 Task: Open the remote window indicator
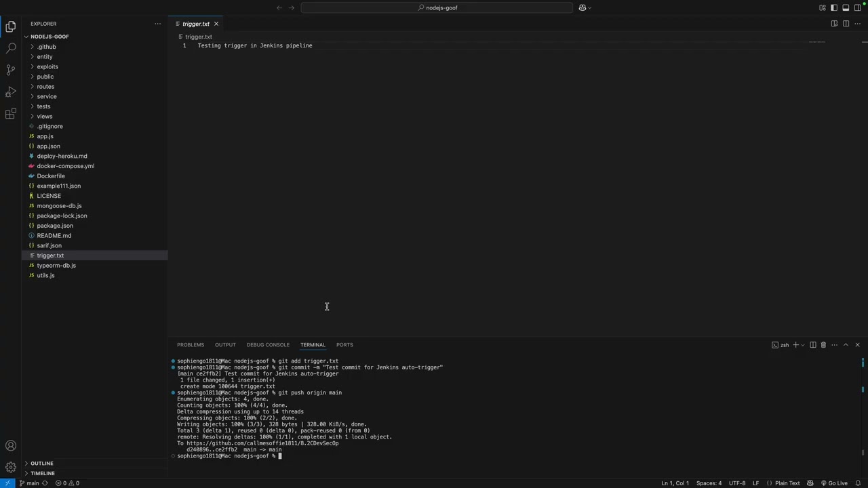coord(7,483)
